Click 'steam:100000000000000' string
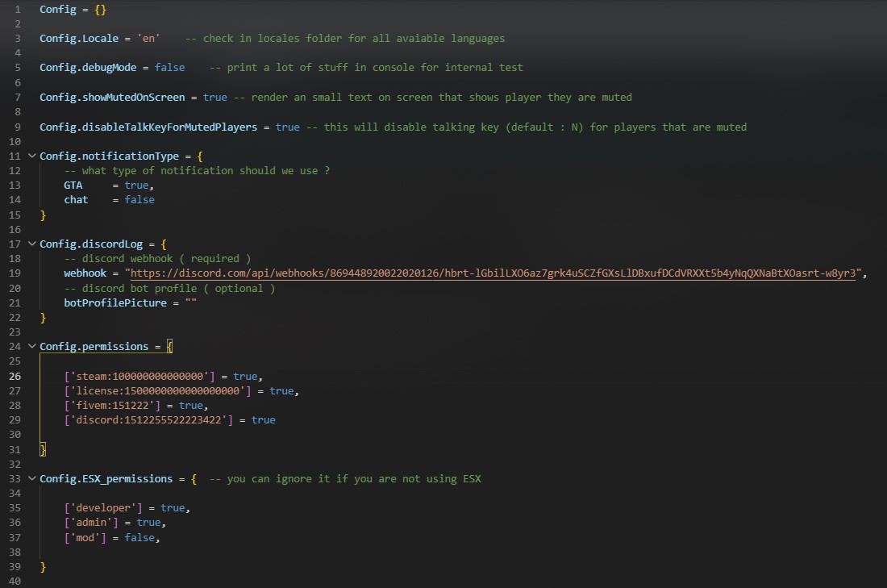The width and height of the screenshot is (887, 588). pos(140,377)
